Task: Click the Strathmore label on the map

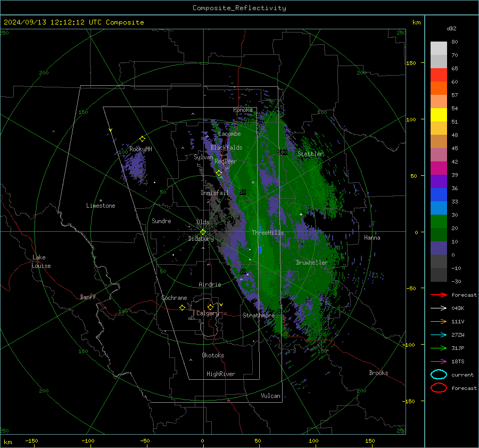Action: [x=259, y=315]
